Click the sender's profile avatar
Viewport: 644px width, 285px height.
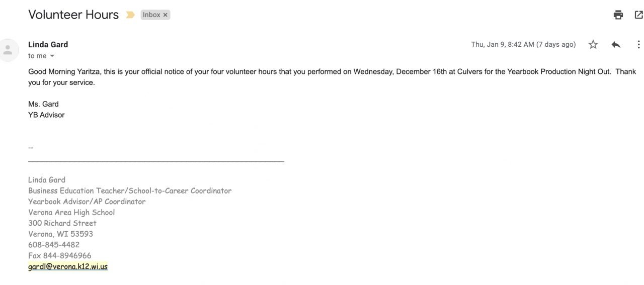click(8, 50)
